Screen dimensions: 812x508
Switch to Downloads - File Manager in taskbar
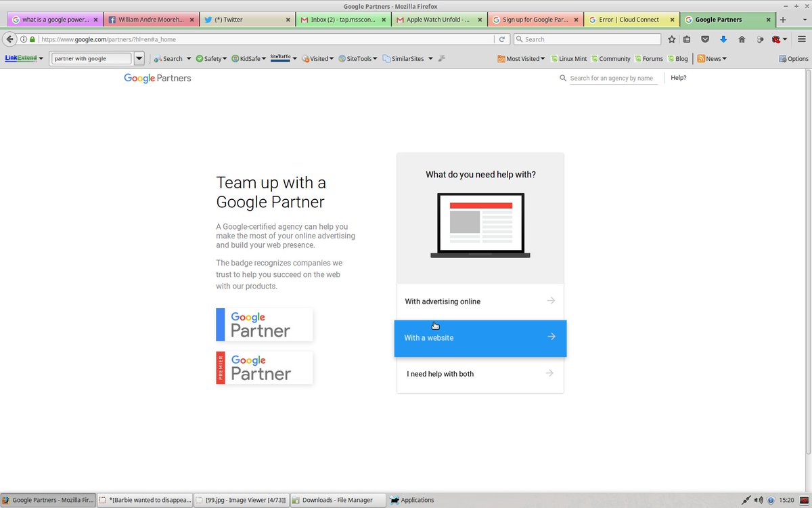pyautogui.click(x=337, y=500)
